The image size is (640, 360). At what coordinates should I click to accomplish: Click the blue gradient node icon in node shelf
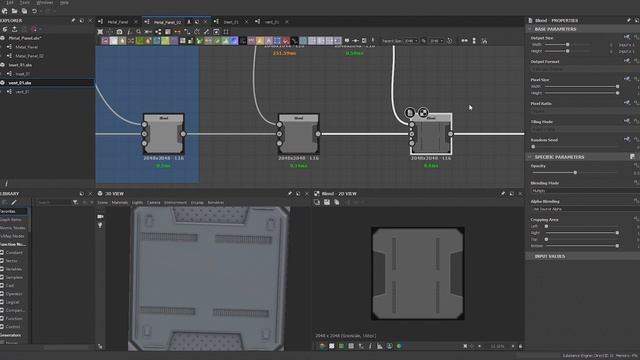234,41
